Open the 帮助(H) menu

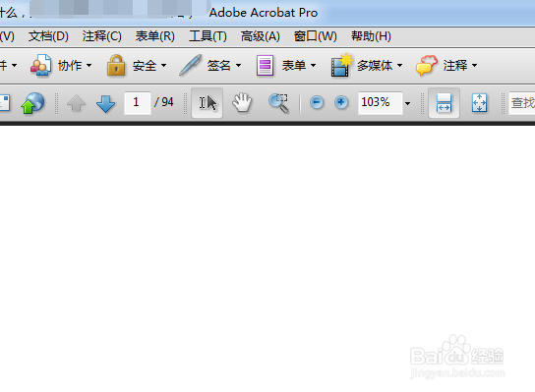(x=371, y=36)
